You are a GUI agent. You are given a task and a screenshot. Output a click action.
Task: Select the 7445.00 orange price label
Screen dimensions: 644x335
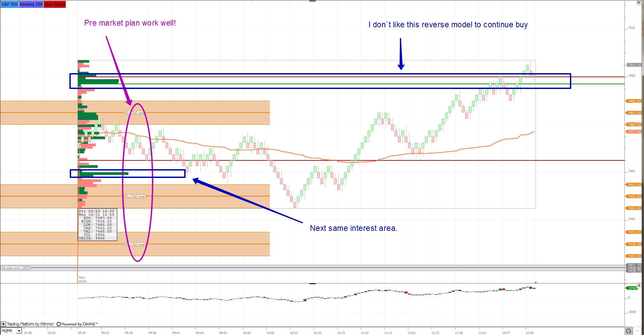[634, 208]
